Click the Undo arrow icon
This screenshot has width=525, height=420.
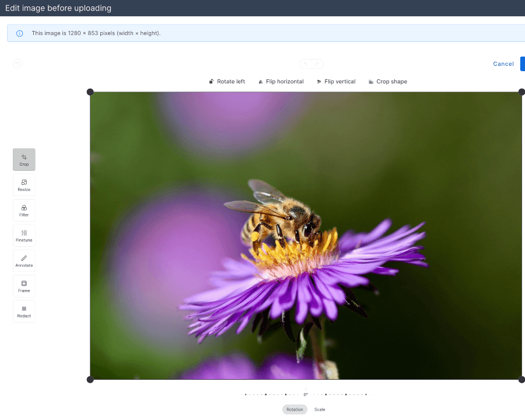(306, 64)
